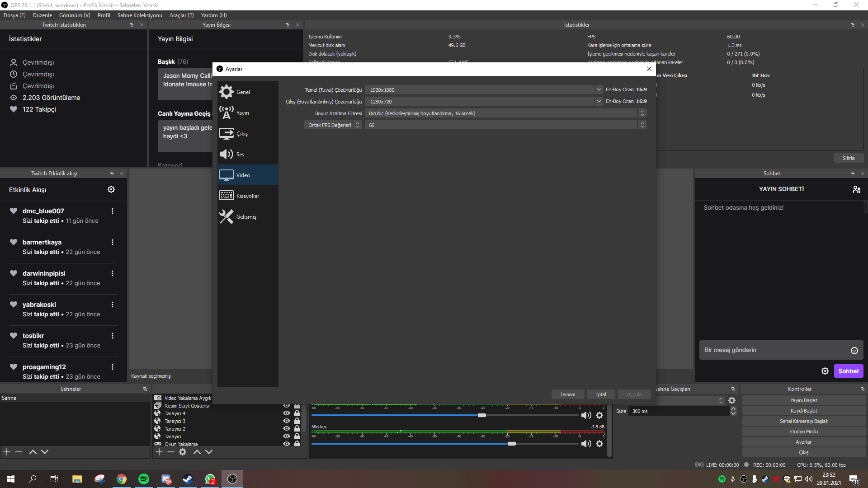Viewport: 868px width, 488px height.
Task: Open options menu for barmertkaya
Action: [x=113, y=242]
